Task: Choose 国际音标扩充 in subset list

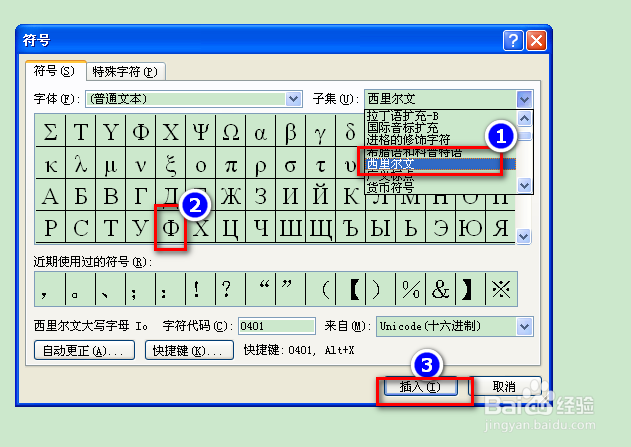Action: [x=402, y=128]
